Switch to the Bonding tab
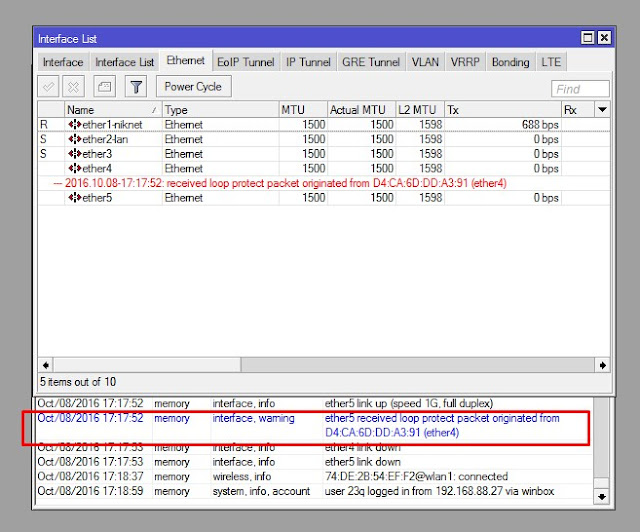Viewport: 640px width, 532px height. pos(510,62)
